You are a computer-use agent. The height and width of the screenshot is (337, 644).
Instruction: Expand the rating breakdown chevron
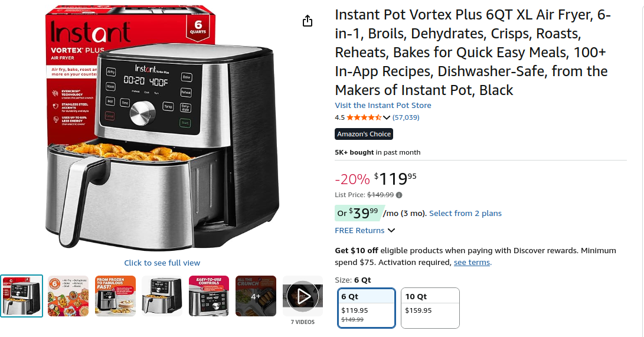(x=387, y=117)
